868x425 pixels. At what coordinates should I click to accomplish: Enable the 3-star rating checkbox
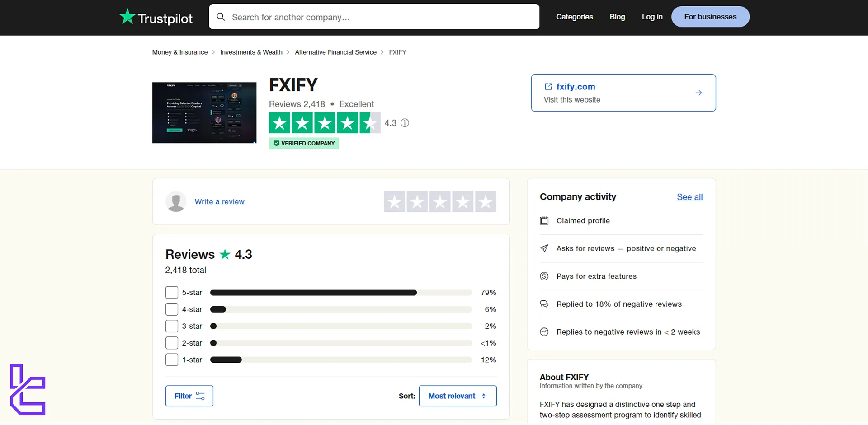tap(171, 326)
